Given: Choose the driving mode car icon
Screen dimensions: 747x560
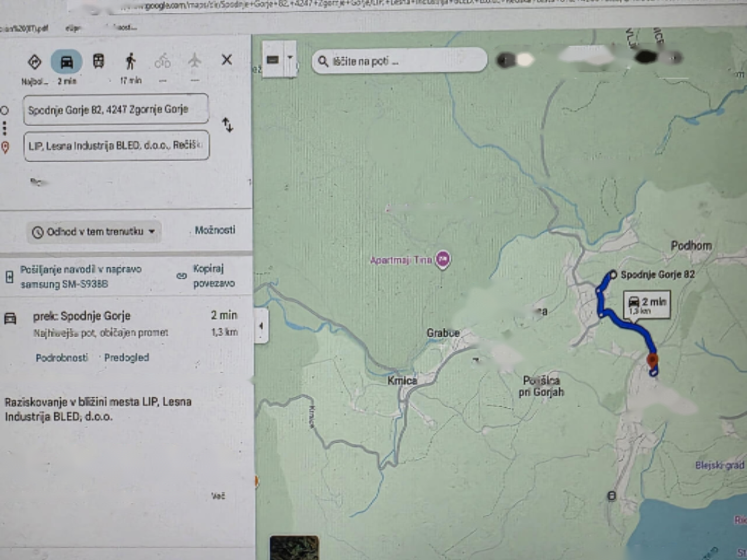Looking at the screenshot, I should coord(67,62).
